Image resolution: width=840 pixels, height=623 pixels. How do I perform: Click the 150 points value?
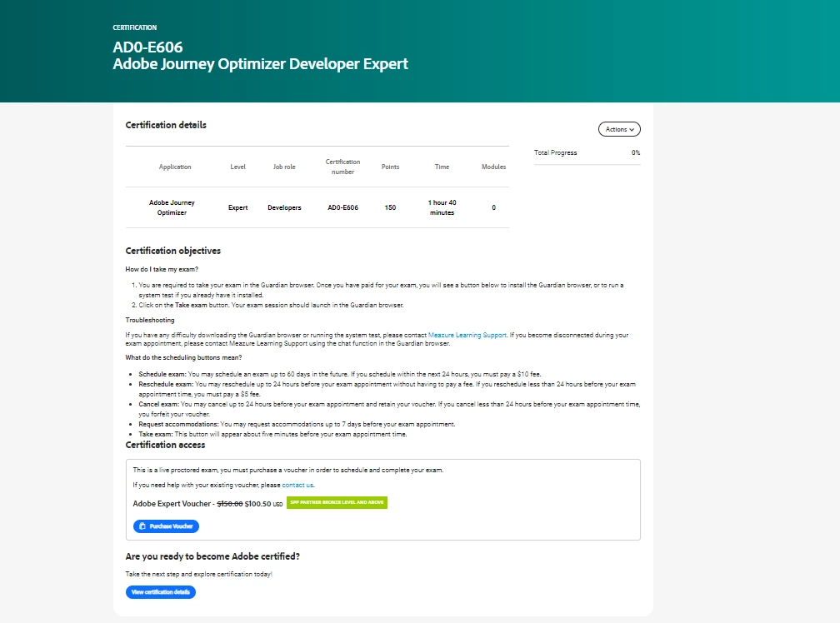pos(391,207)
